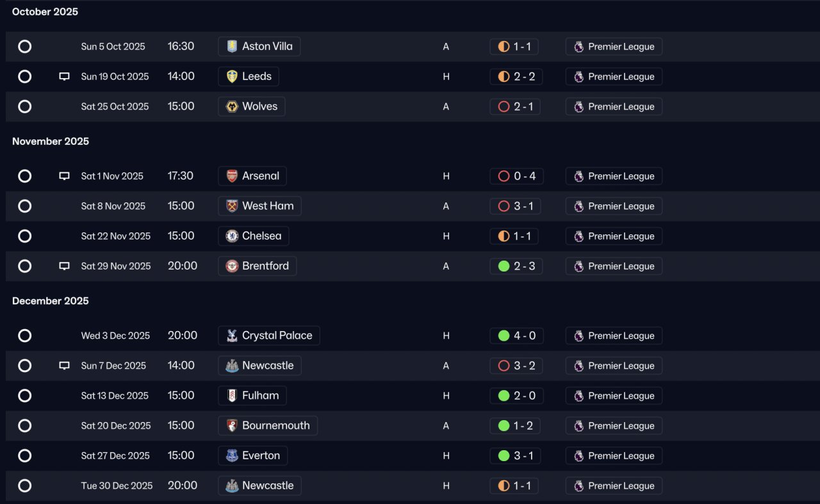Open the 2 - 3 Brentford win result

[516, 266]
